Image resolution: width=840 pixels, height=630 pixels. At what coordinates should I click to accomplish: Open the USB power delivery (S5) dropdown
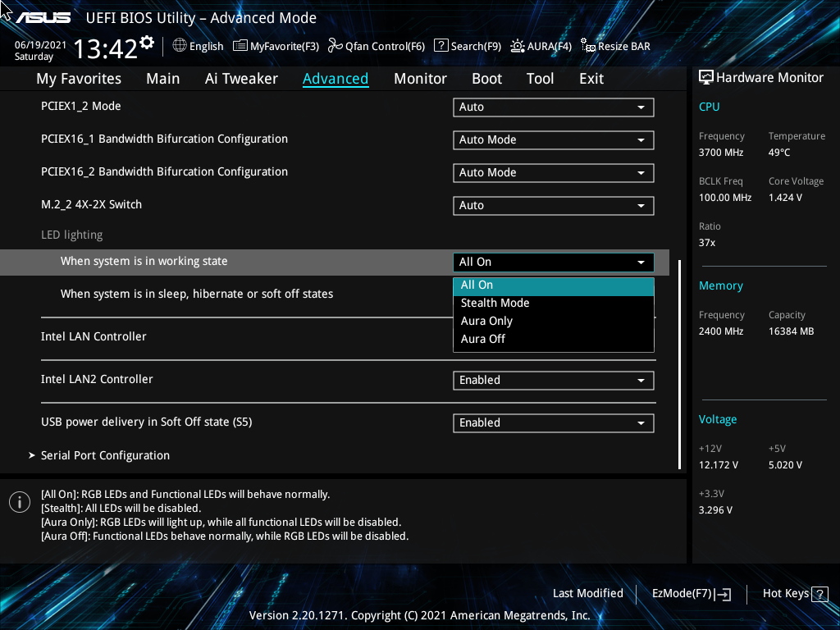[x=553, y=422]
